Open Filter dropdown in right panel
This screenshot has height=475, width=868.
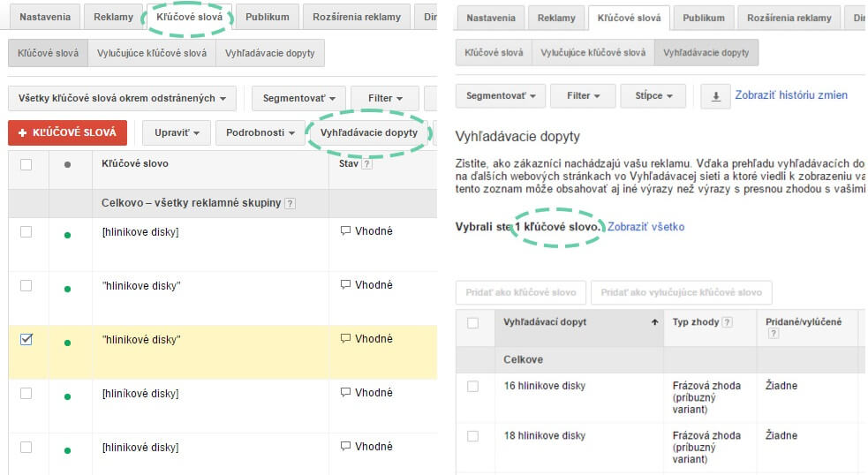click(x=583, y=95)
